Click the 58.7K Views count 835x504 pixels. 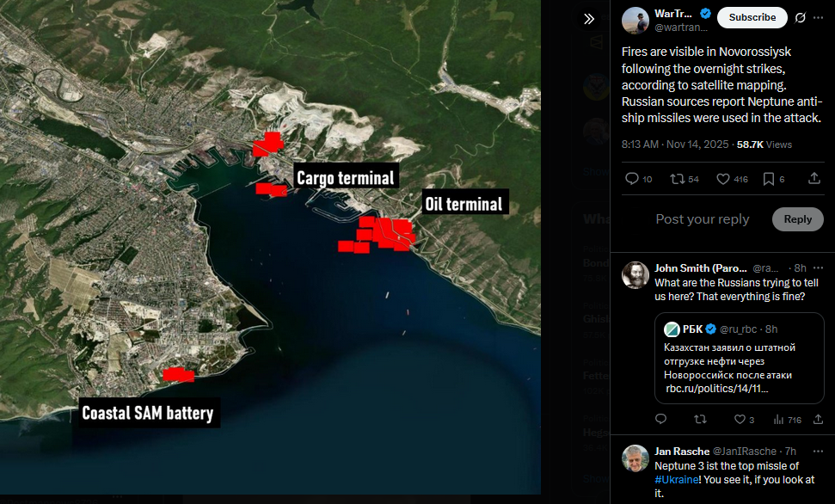click(764, 144)
